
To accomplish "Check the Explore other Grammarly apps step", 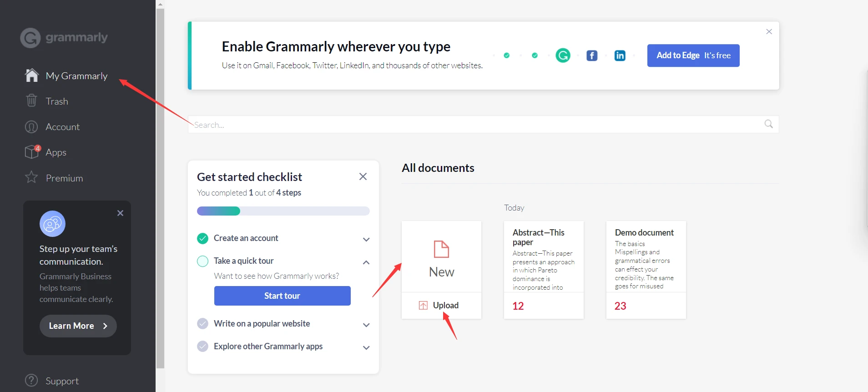I will [x=202, y=347].
